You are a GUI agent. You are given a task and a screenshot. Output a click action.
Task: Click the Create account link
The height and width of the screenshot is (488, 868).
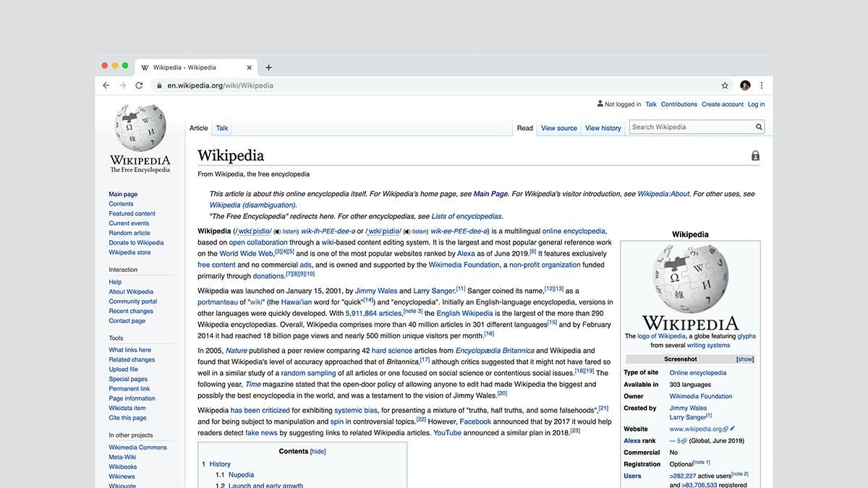click(x=722, y=104)
